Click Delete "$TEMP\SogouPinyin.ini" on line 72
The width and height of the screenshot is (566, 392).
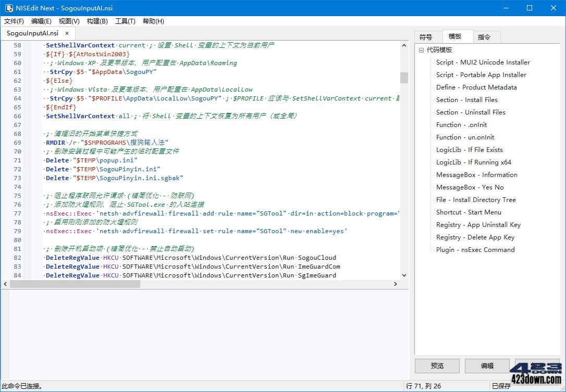[x=103, y=169]
